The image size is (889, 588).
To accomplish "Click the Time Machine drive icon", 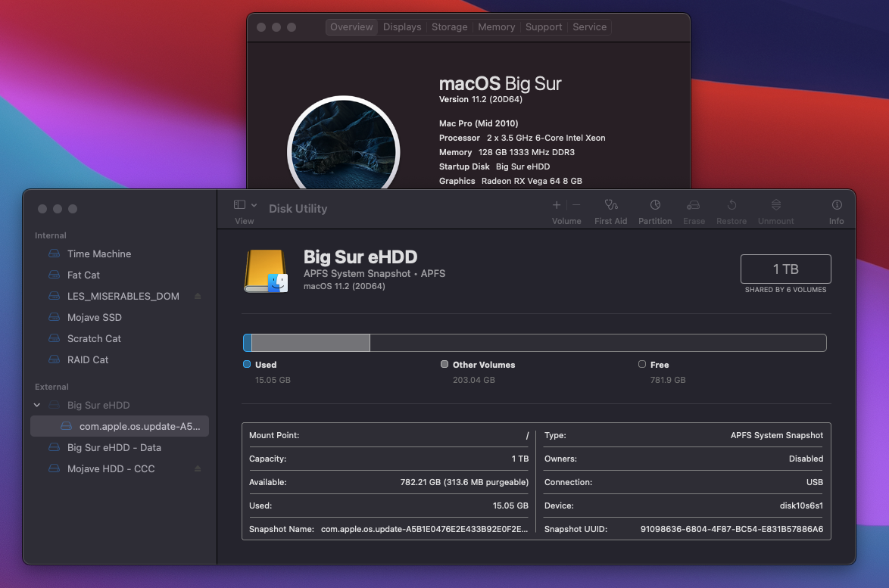I will [x=55, y=254].
